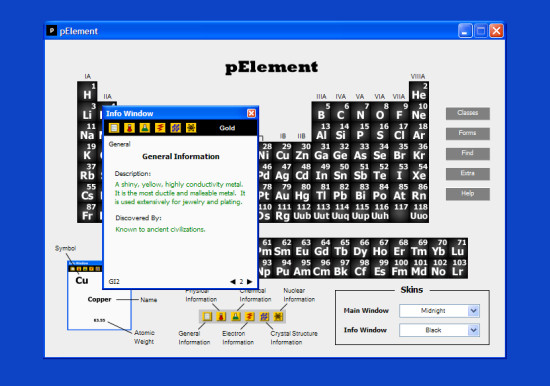550x386 pixels.
Task: Click legend Crystal Structure Information icon
Action: pyautogui.click(x=264, y=317)
